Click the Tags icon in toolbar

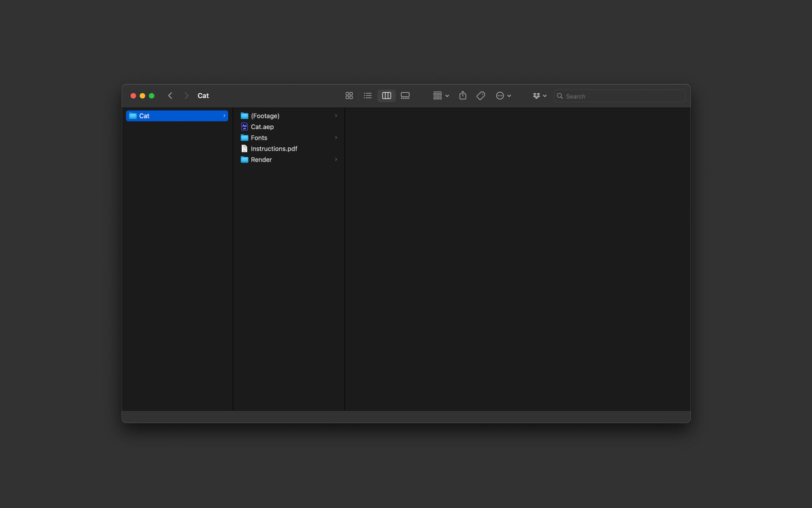click(480, 96)
